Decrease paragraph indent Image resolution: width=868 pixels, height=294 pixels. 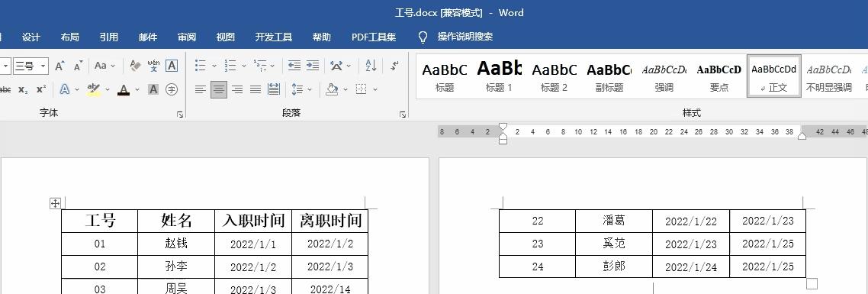pos(294,66)
